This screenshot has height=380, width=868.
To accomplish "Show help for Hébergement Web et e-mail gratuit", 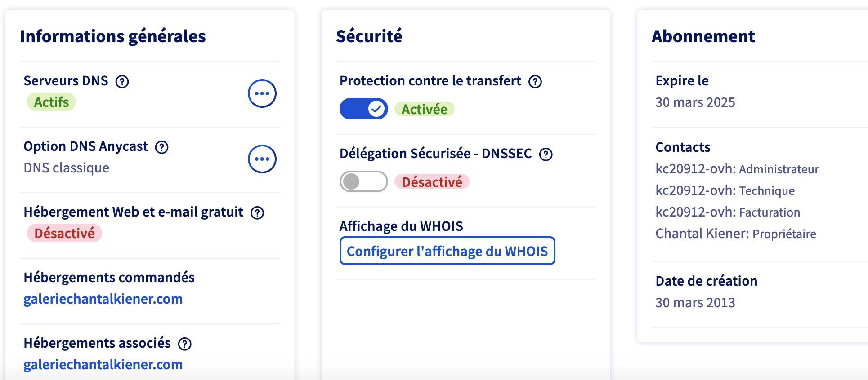I will click(x=257, y=212).
